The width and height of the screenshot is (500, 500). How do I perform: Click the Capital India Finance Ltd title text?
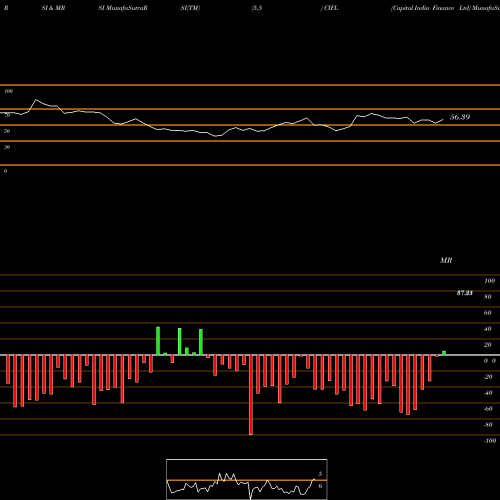[x=431, y=8]
